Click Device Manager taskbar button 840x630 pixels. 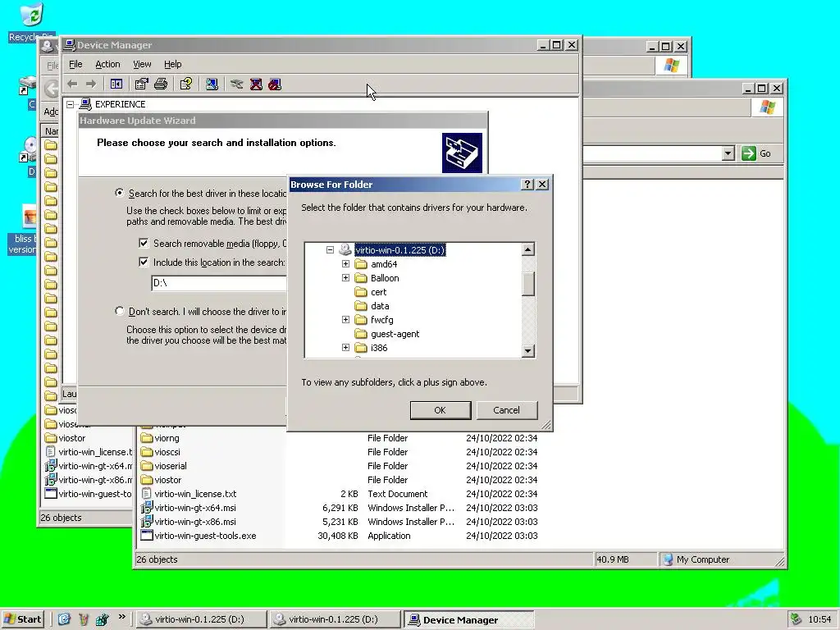468,620
